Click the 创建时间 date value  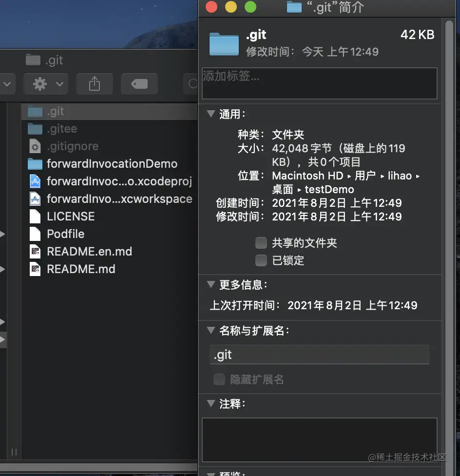click(337, 203)
